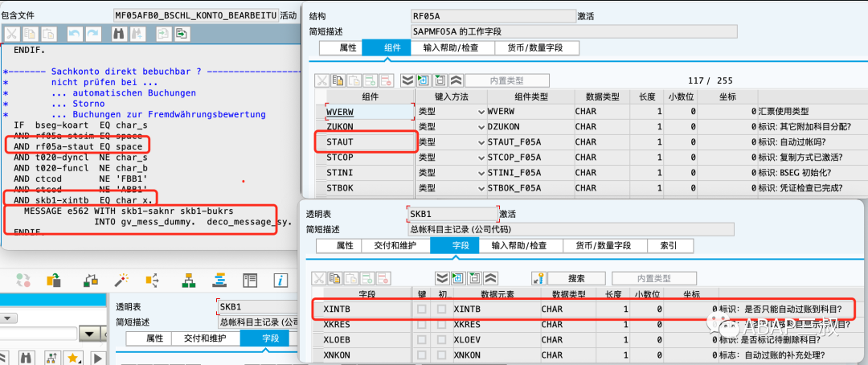The image size is (868, 365).
Task: Switch to 索引 tab in SKB1 window
Action: click(x=669, y=245)
